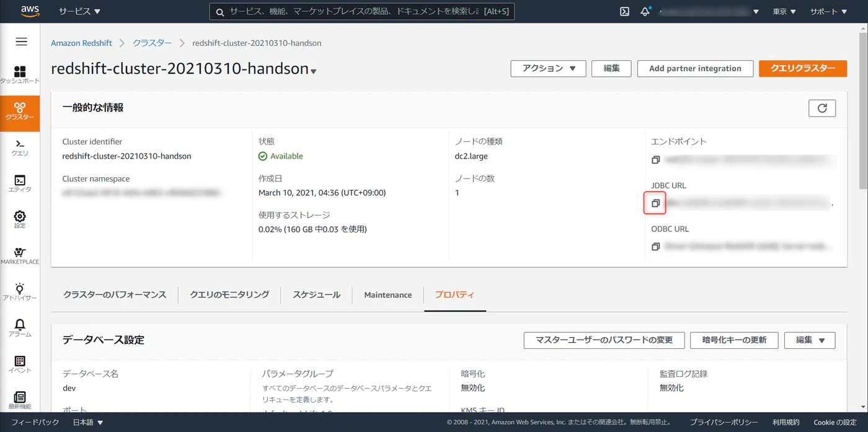The width and height of the screenshot is (868, 432).
Task: Click マスターユーザーのパスワードの変更 button
Action: point(604,340)
